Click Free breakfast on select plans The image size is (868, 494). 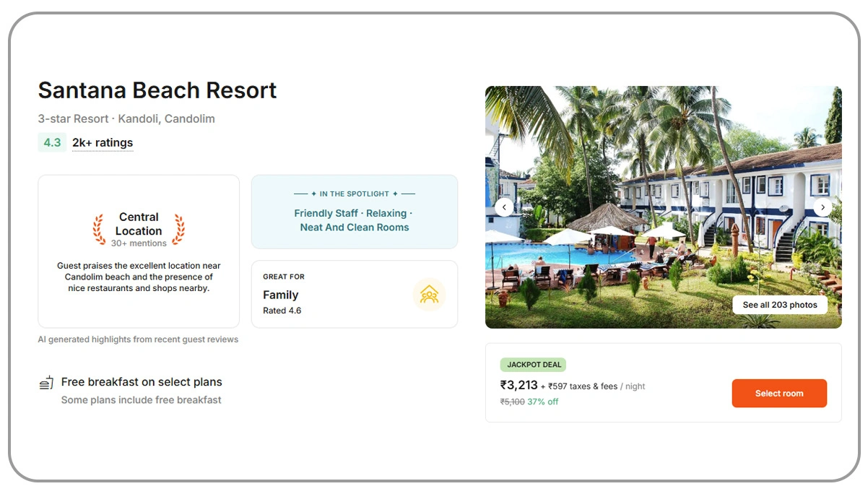[142, 382]
